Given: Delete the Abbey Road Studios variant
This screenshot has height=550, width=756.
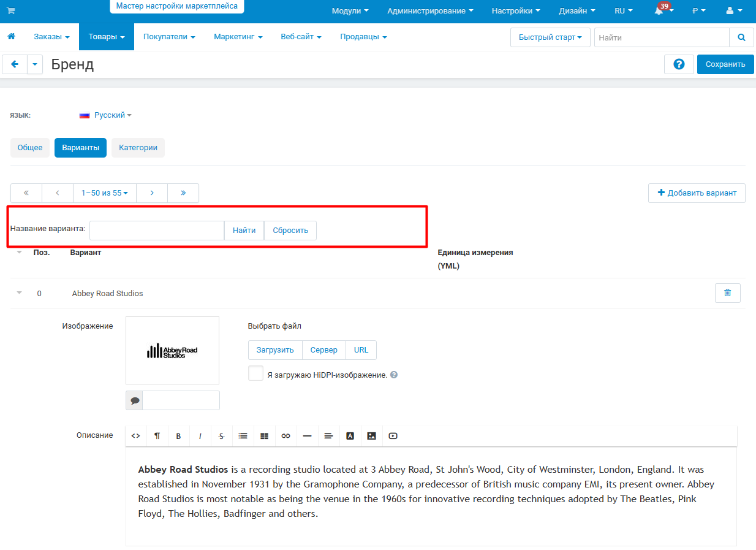Looking at the screenshot, I should coord(727,293).
